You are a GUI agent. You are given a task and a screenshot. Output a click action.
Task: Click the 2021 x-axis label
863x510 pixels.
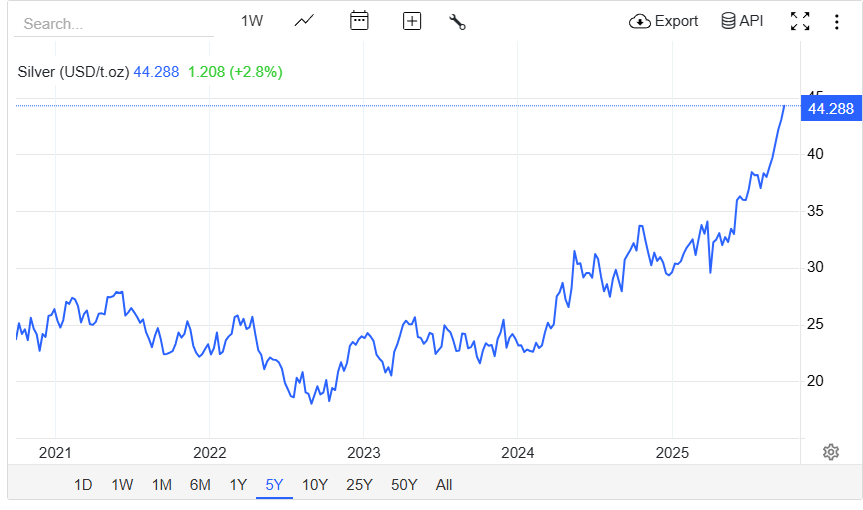click(55, 453)
